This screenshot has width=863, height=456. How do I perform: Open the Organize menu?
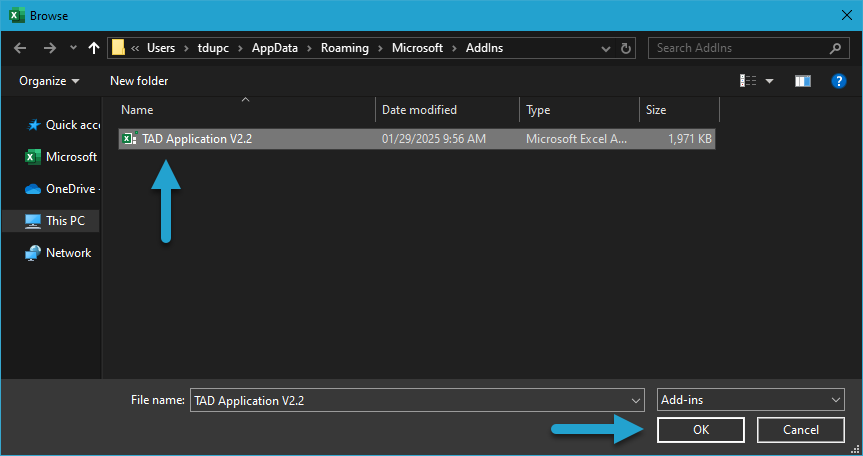click(49, 81)
